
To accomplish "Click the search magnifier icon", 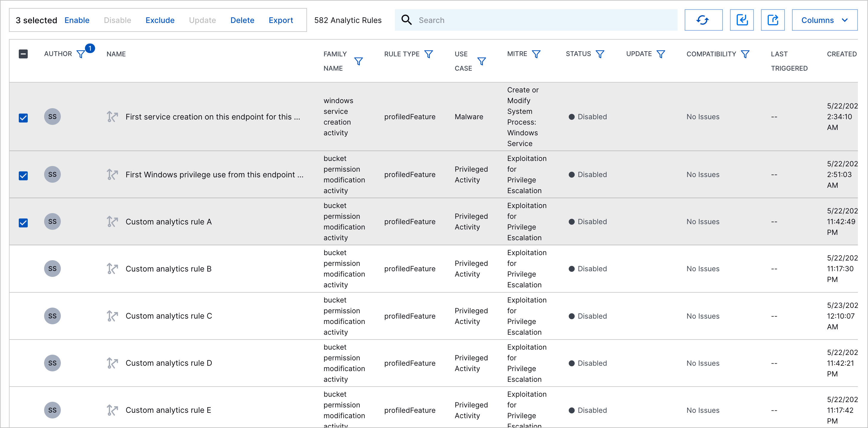I will point(407,20).
